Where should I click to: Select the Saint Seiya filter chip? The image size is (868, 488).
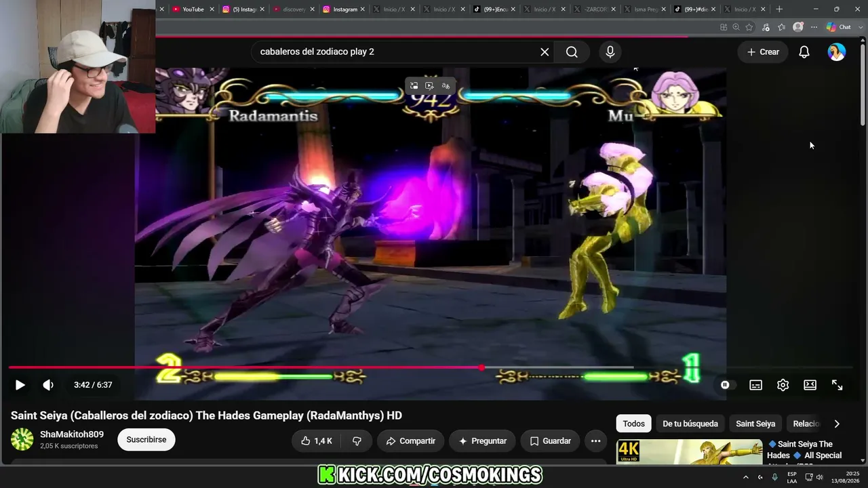pos(755,424)
